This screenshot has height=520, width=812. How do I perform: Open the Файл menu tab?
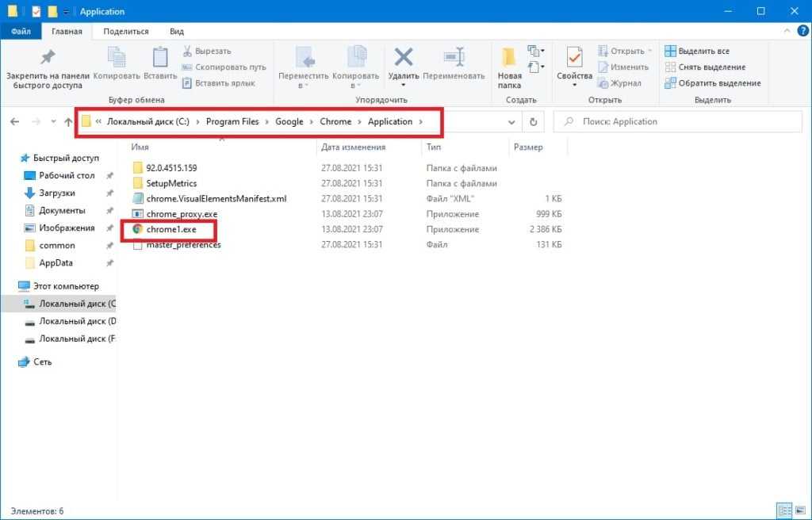point(21,31)
